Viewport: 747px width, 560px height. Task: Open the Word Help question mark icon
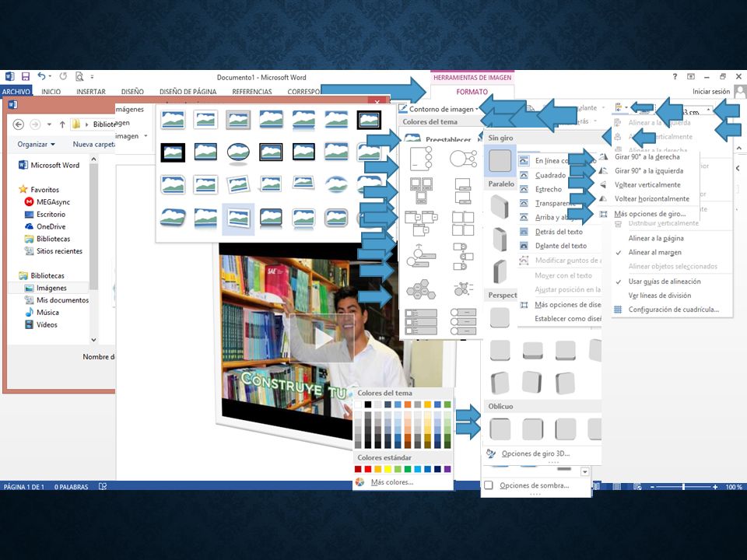(675, 76)
